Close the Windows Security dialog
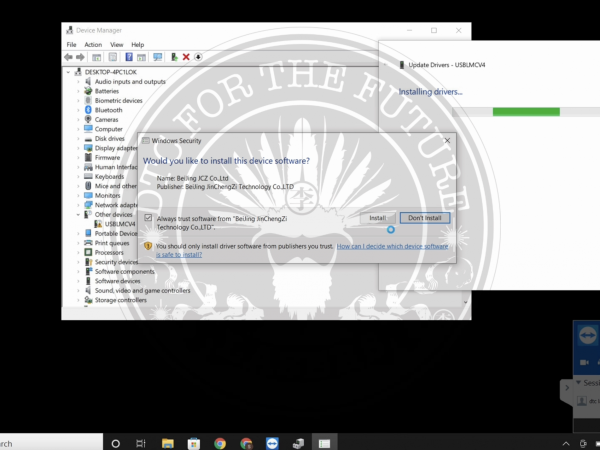Screen dimensions: 600x450 click(447, 141)
